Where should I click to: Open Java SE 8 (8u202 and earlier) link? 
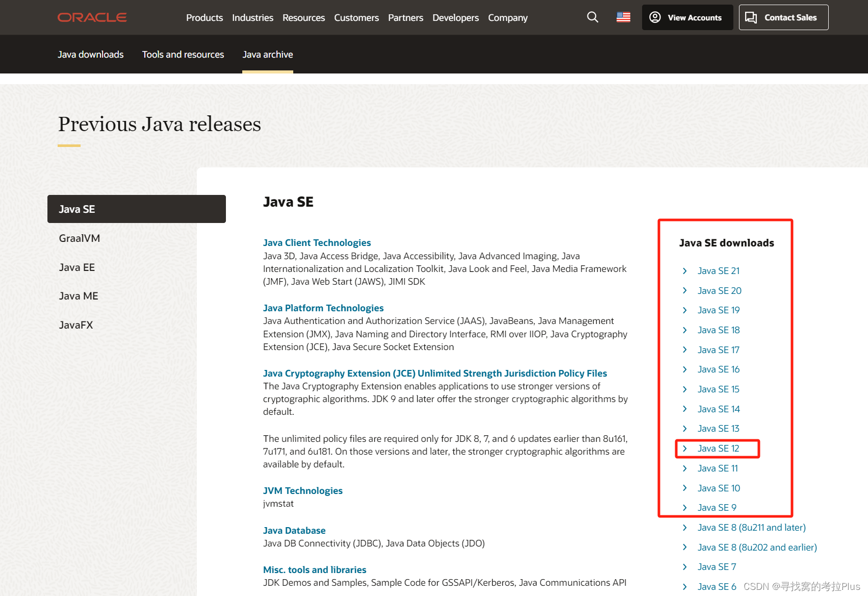click(757, 548)
